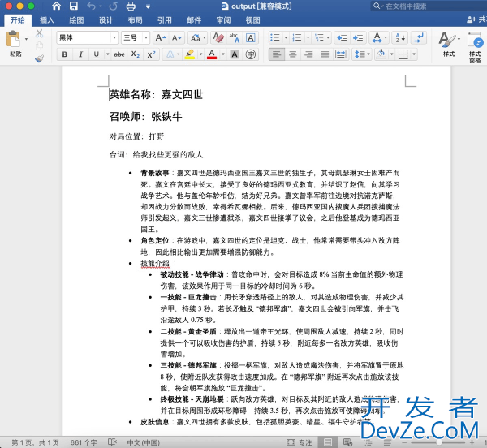Expand the paste options arrow
This screenshot has height=448, width=487.
click(x=27, y=39)
